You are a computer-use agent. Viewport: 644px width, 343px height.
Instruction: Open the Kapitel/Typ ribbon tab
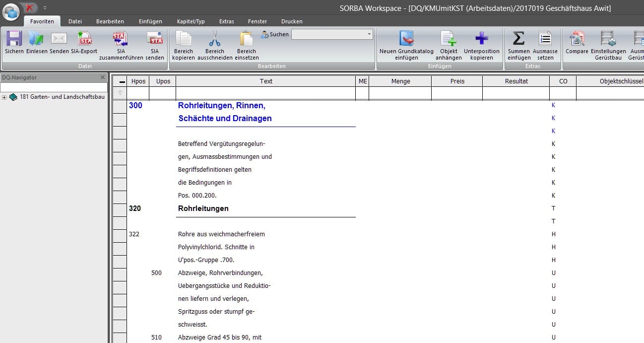click(x=191, y=21)
